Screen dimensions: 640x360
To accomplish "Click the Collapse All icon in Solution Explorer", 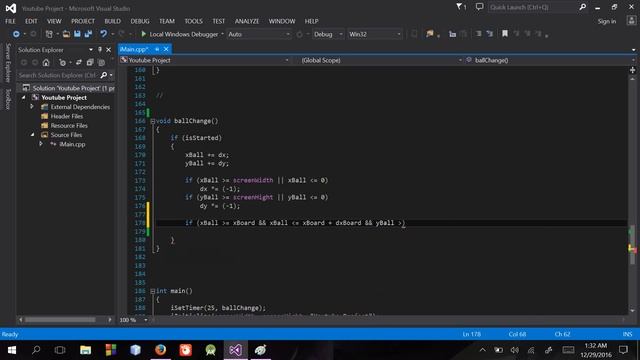I will point(90,62).
